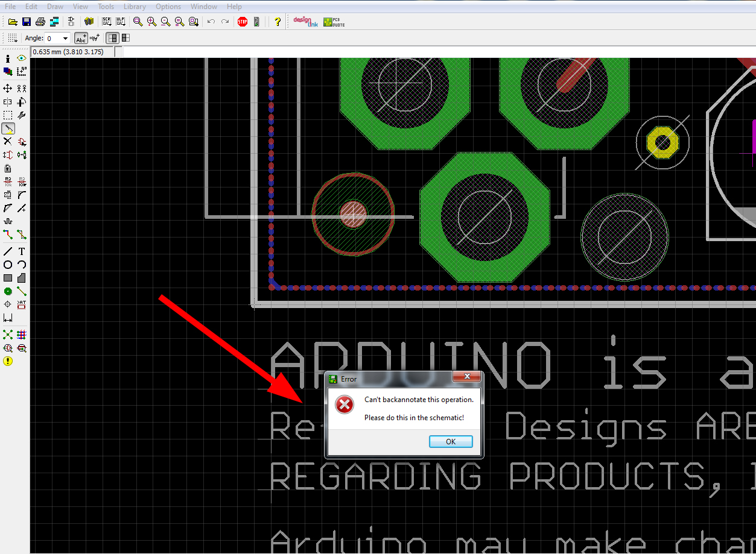Open the Library menu
The image size is (756, 554).
(135, 7)
